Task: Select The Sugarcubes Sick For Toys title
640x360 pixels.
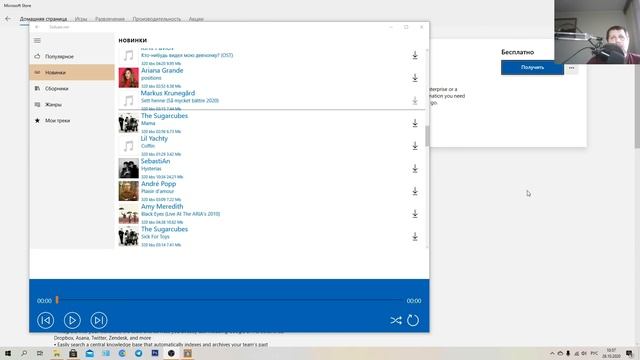Action: pos(155,237)
